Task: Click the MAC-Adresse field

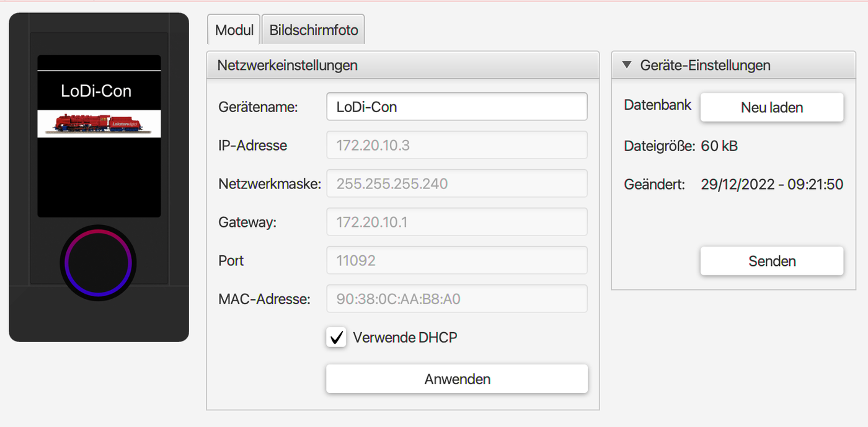Action: 457,299
